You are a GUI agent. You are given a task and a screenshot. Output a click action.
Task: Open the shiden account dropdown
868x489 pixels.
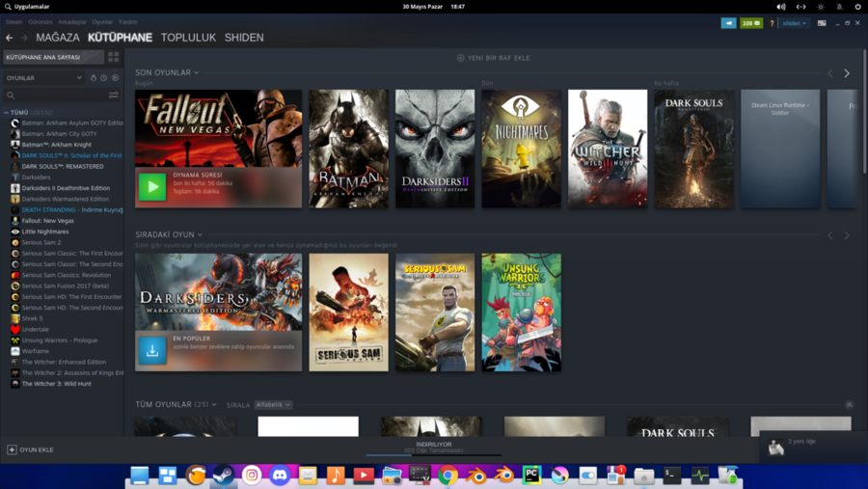tap(794, 23)
